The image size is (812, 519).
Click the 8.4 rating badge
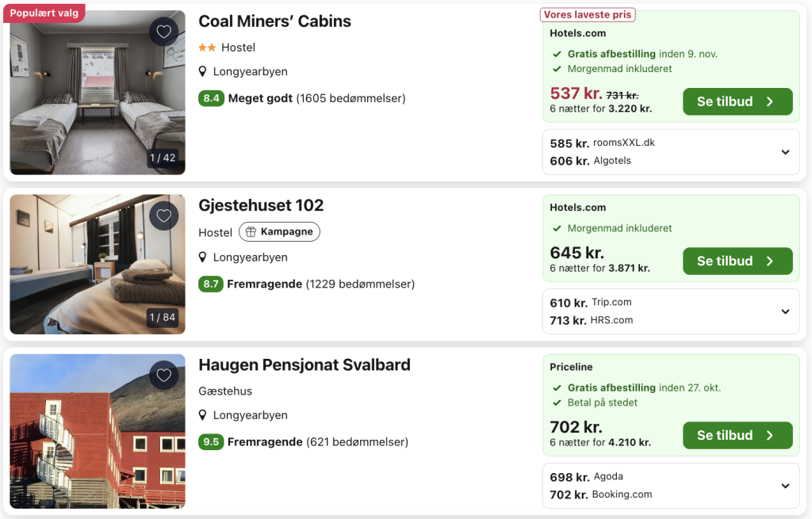pos(211,99)
